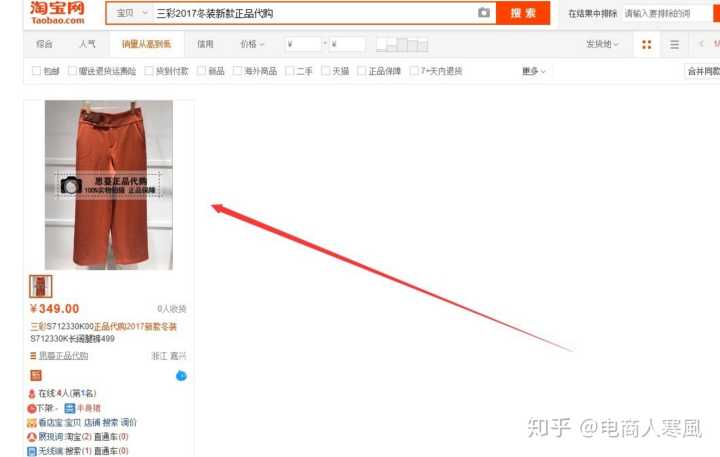Toggle the 7+天内退货 checkbox
This screenshot has height=457, width=720.
(414, 71)
